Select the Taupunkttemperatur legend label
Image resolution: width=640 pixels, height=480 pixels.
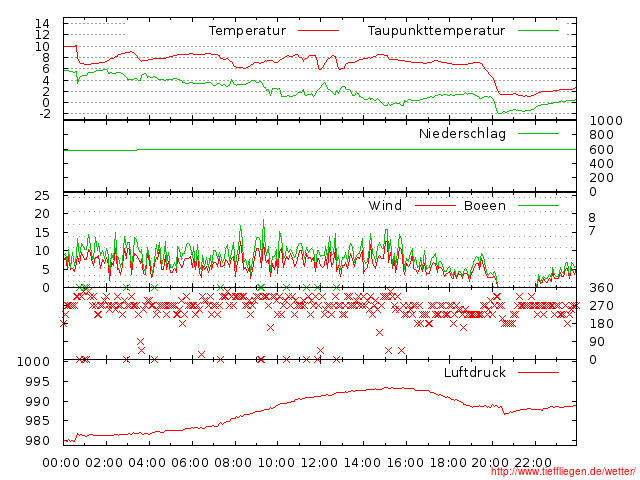click(436, 31)
